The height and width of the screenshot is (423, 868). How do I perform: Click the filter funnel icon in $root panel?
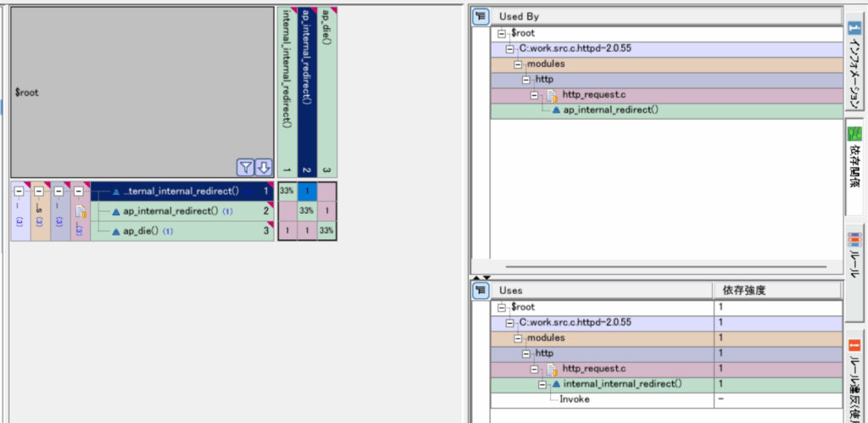(x=245, y=167)
